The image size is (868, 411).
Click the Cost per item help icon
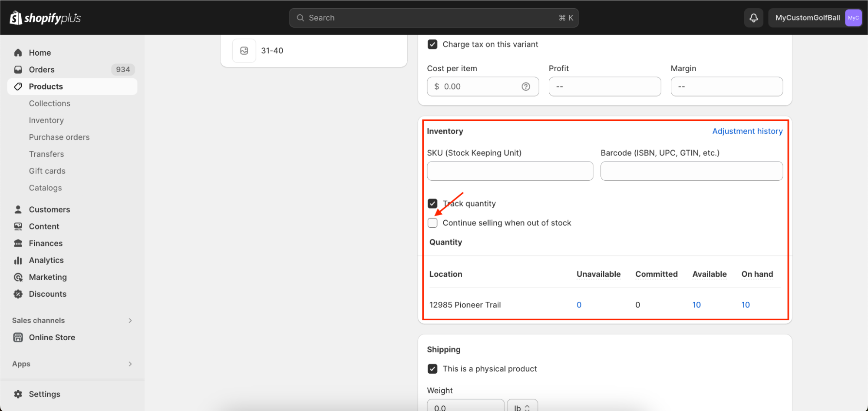click(x=525, y=86)
